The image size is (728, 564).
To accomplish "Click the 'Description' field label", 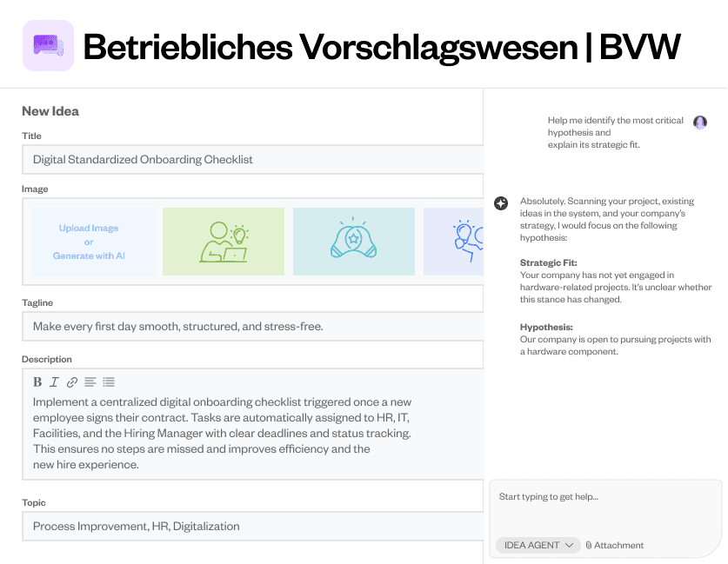I will click(47, 360).
